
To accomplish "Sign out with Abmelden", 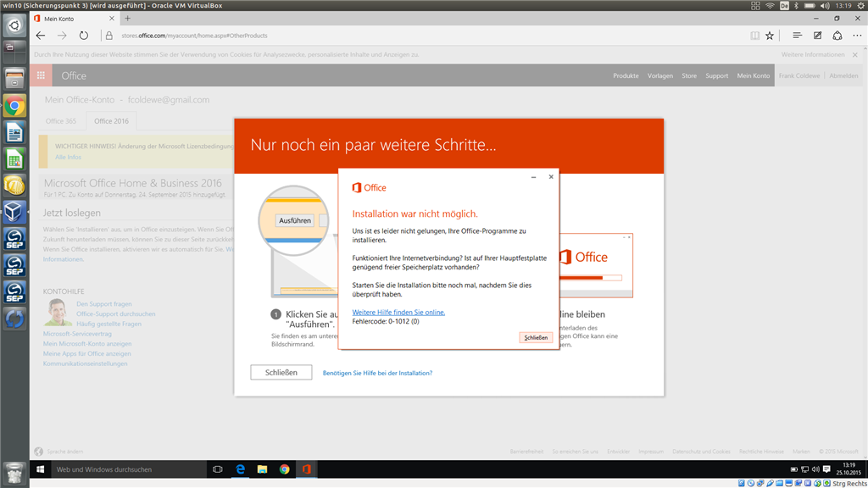I will click(843, 75).
